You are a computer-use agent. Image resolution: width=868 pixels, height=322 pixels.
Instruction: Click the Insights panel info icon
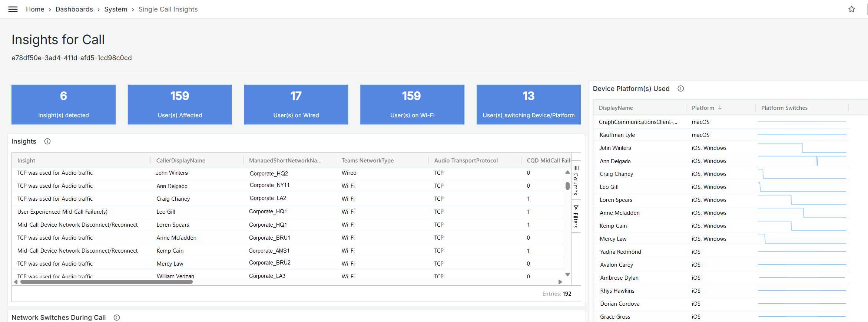click(47, 141)
